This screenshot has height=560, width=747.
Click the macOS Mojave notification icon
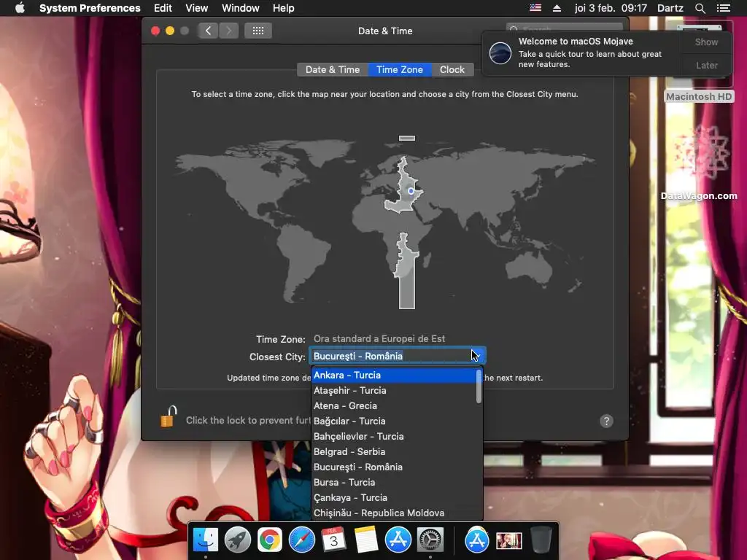(x=500, y=52)
